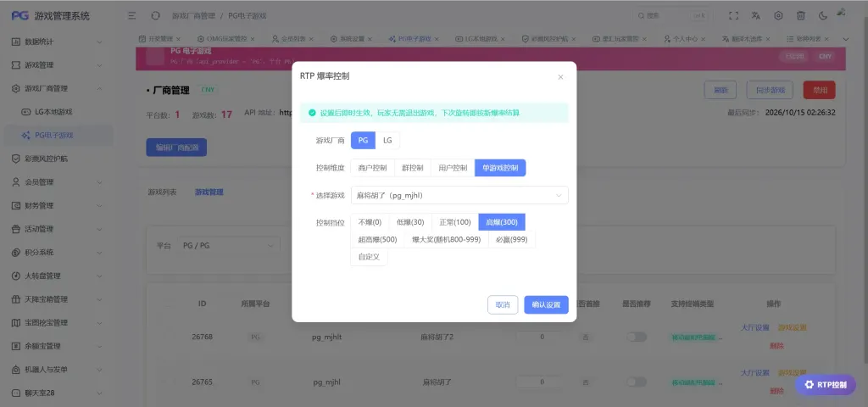Click the 财务管理 wallet icon
The height and width of the screenshot is (407, 868).
point(16,205)
